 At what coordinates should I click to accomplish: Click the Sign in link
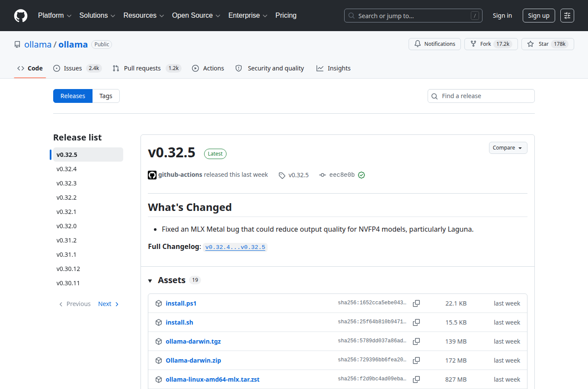point(502,16)
